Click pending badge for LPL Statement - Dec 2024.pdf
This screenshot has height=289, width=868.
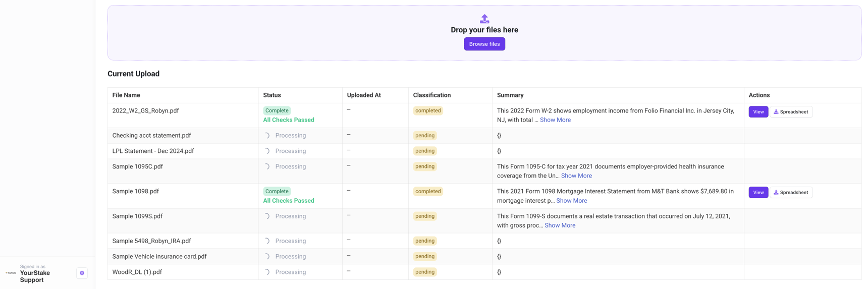click(x=424, y=151)
